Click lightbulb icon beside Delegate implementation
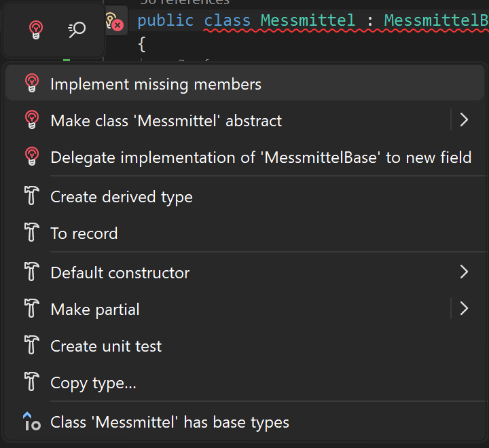 coord(32,156)
